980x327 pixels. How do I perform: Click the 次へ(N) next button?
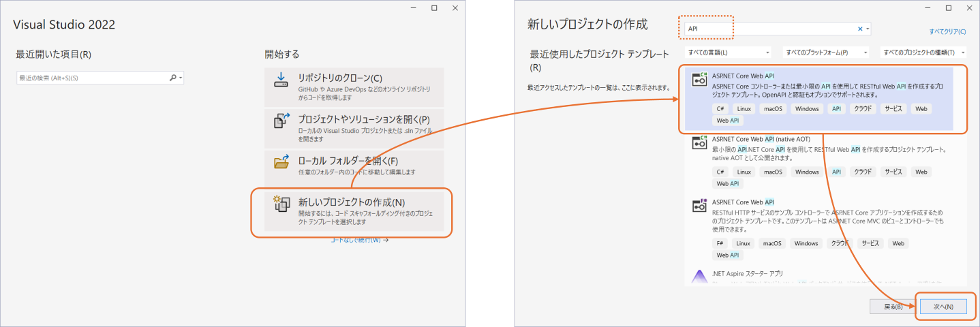click(943, 307)
